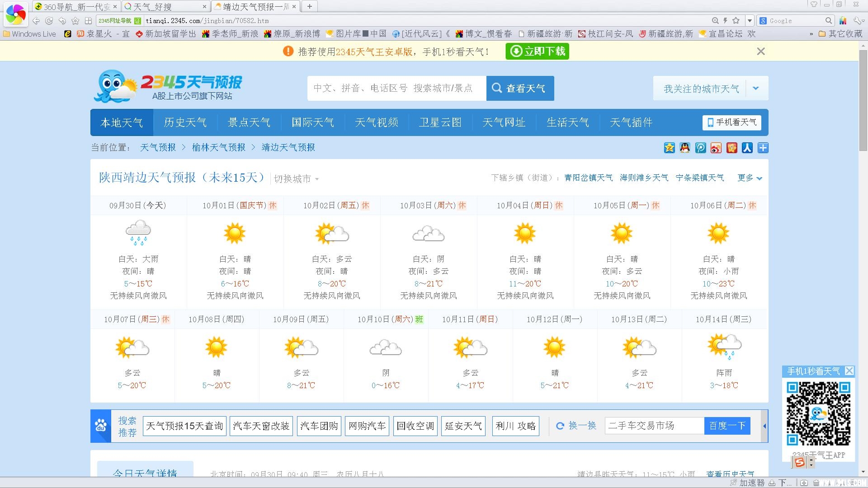Click 天气预报15天查询 suggestion

pyautogui.click(x=184, y=426)
